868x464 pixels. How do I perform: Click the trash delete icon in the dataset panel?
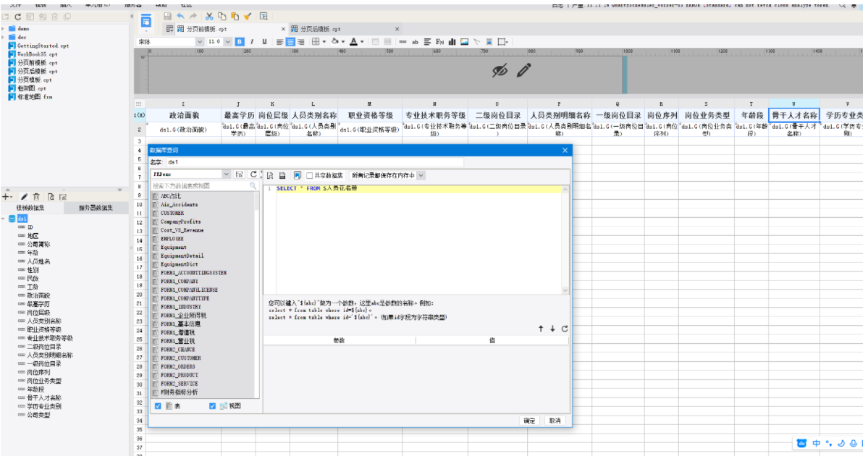pos(36,197)
